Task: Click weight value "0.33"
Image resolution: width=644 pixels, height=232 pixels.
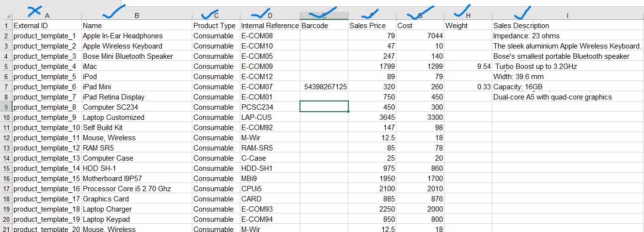Action: (468, 87)
